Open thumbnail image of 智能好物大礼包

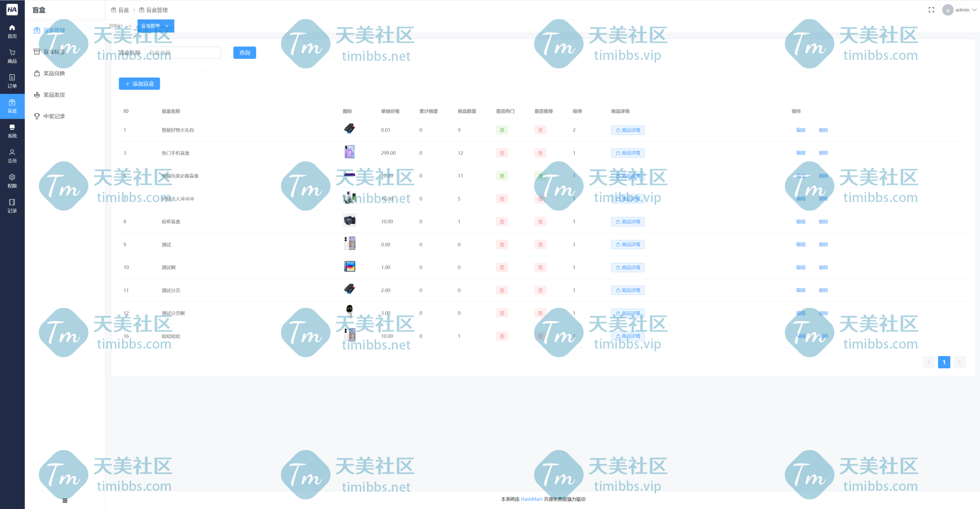[x=349, y=129]
